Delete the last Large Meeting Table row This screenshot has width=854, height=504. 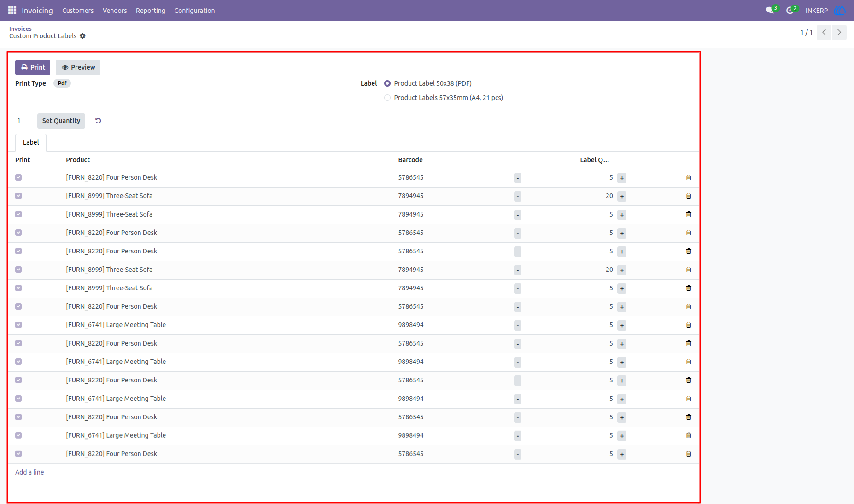(x=689, y=435)
